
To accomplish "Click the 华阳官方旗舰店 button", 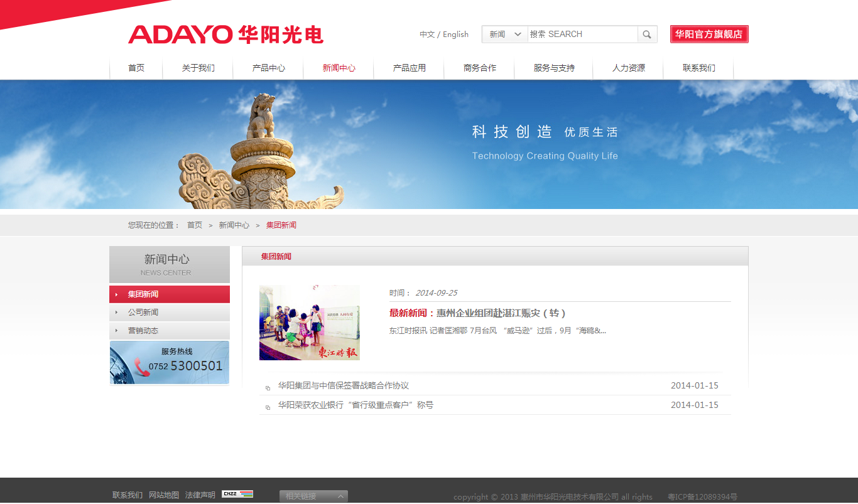I will (709, 34).
